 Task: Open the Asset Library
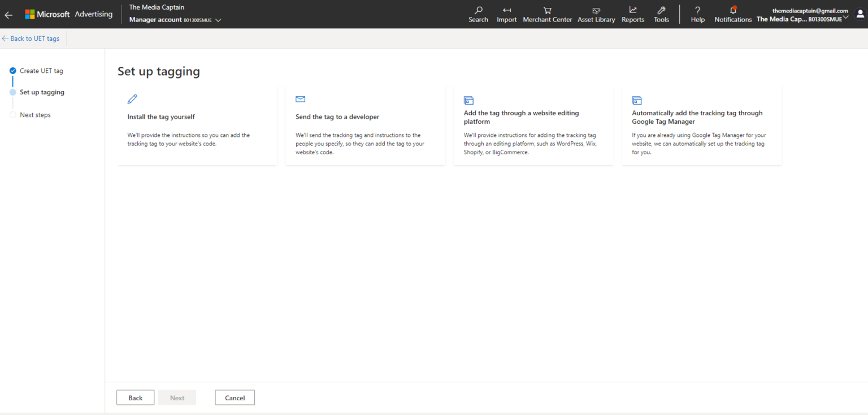(596, 14)
